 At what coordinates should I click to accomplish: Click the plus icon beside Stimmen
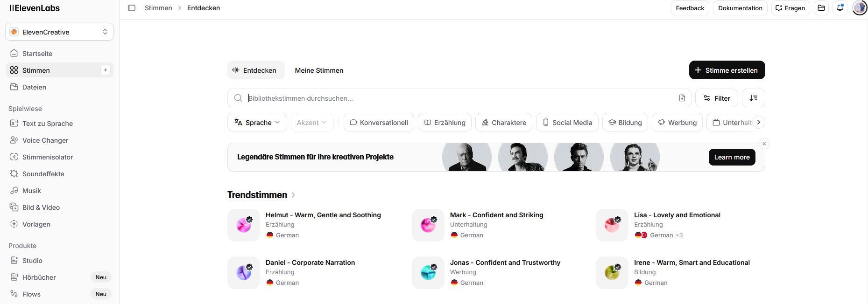[x=106, y=70]
